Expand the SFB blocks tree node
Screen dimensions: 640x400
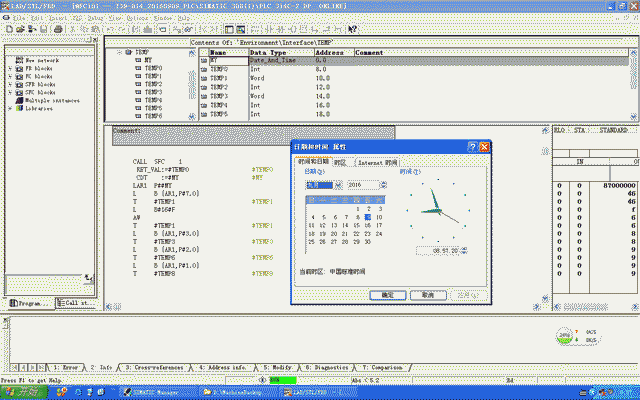tap(10, 84)
